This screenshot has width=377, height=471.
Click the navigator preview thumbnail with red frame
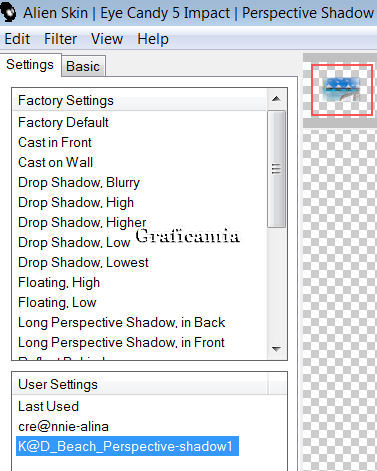(342, 90)
